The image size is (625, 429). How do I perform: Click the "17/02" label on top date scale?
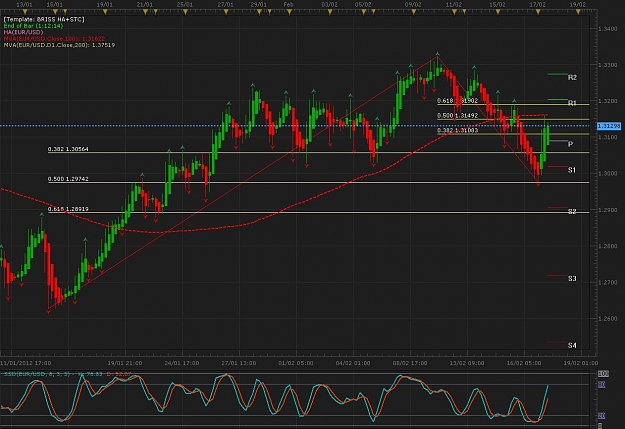537,4
